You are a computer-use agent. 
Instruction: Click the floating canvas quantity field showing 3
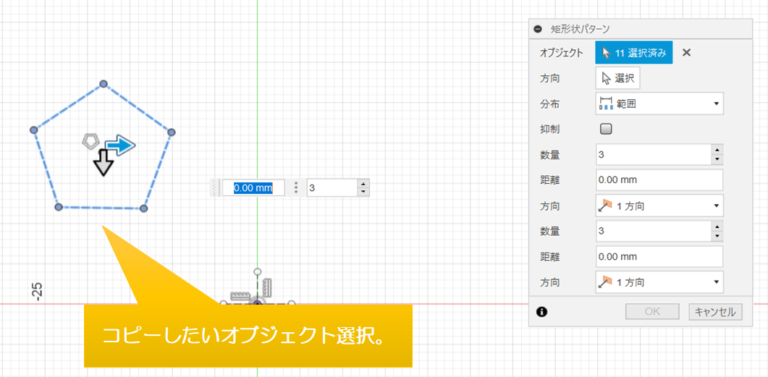[333, 188]
